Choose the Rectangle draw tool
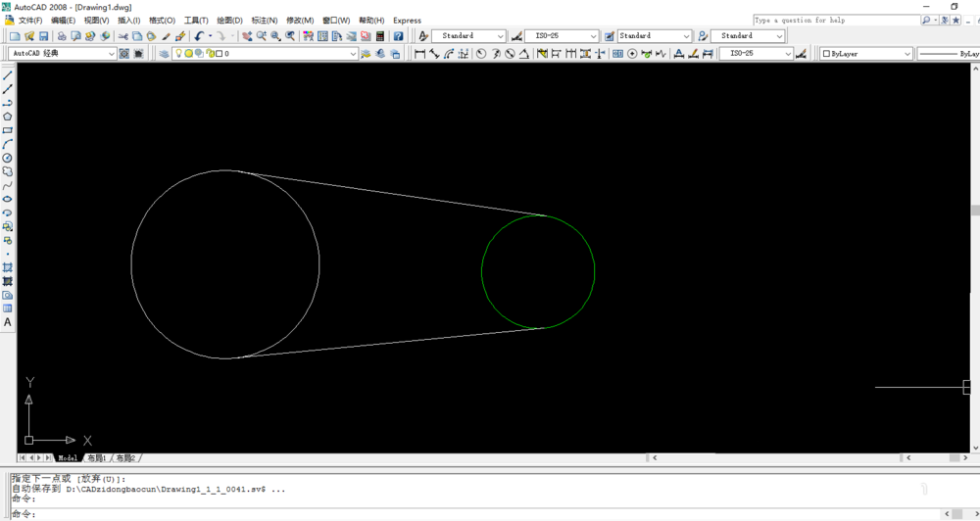 coord(8,130)
